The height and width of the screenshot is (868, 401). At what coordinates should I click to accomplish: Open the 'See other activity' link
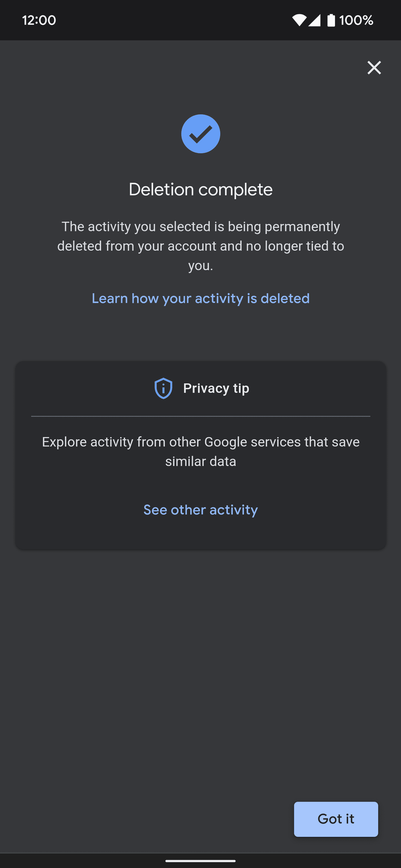click(x=201, y=510)
